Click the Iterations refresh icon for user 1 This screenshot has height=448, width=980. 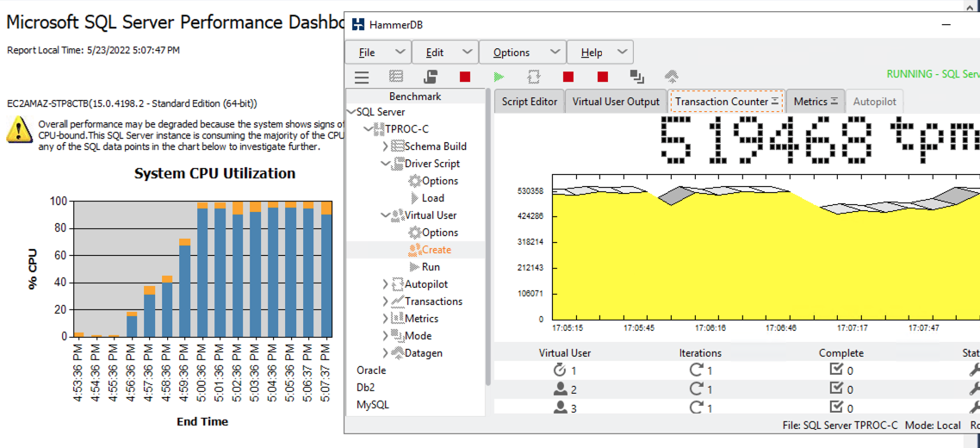point(697,370)
